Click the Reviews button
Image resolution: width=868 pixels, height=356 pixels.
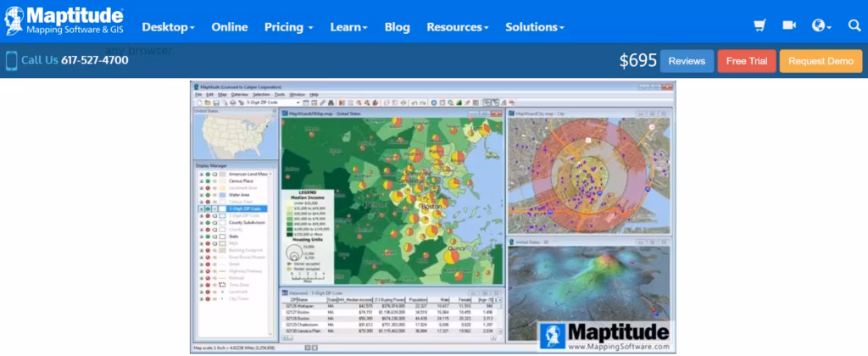[x=687, y=61]
